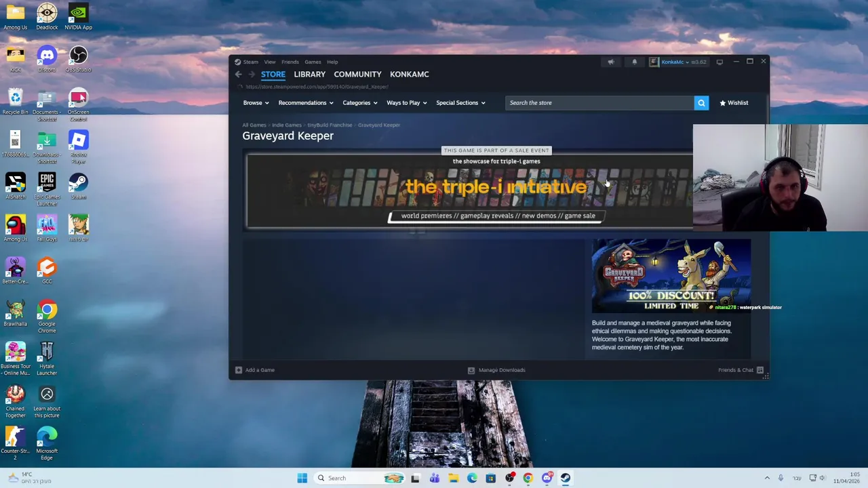
Task: Open the KONKAMC profile tab
Action: tap(410, 75)
